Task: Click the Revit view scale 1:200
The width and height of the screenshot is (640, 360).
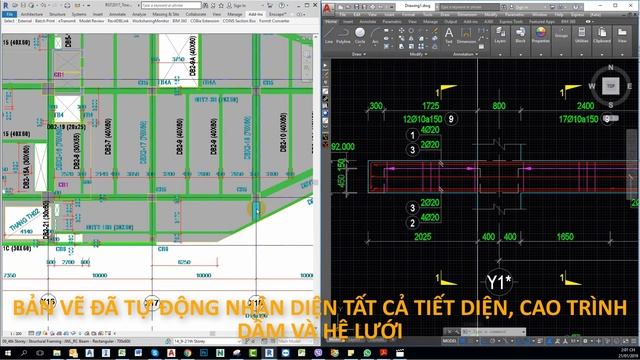Action: click(x=16, y=334)
